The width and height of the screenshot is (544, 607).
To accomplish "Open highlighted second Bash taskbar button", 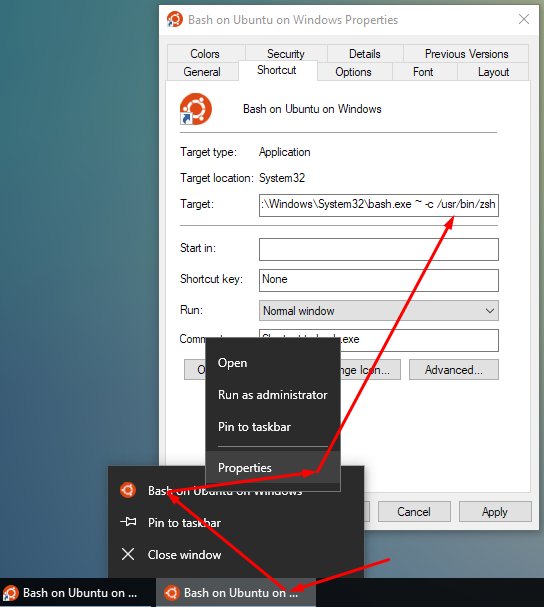I will point(236,593).
